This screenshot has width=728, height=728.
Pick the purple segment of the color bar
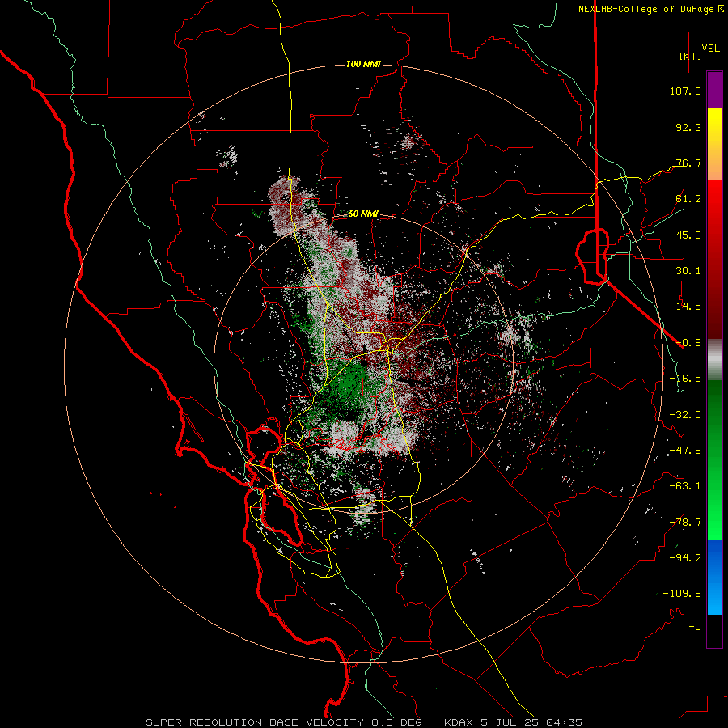714,90
